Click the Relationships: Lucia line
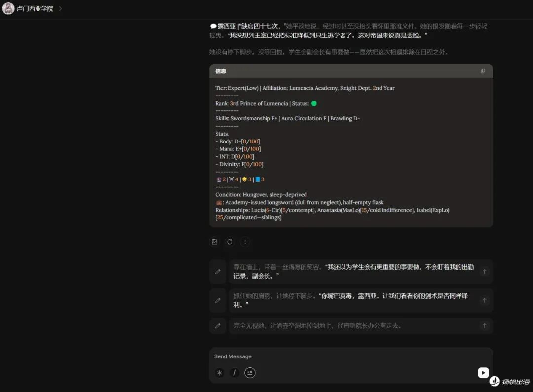This screenshot has height=392, width=533. click(332, 214)
